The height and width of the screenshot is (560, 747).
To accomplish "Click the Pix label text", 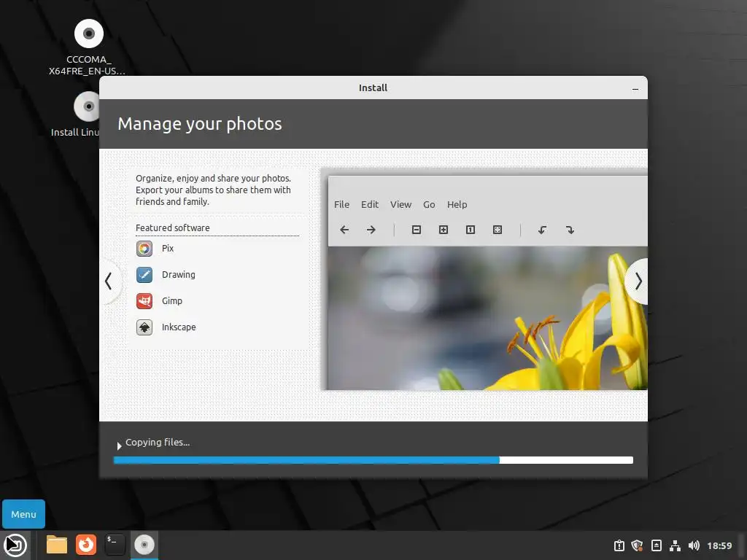I will [x=168, y=249].
